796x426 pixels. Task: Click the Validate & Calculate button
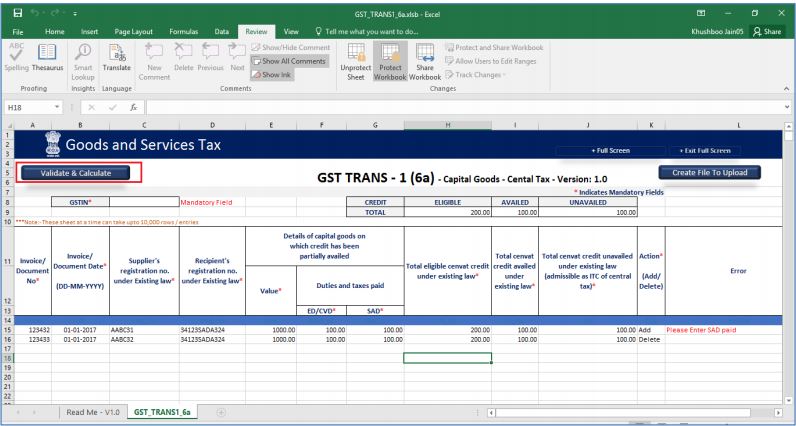[x=77, y=172]
